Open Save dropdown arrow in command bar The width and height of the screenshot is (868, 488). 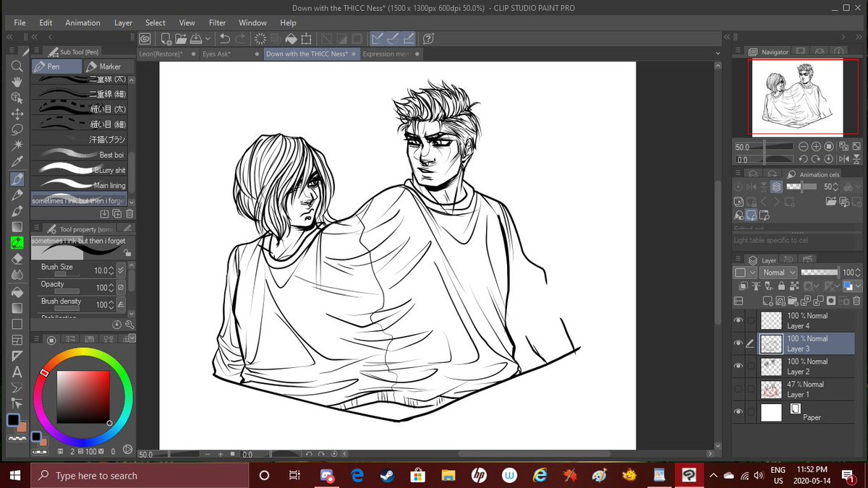208,38
